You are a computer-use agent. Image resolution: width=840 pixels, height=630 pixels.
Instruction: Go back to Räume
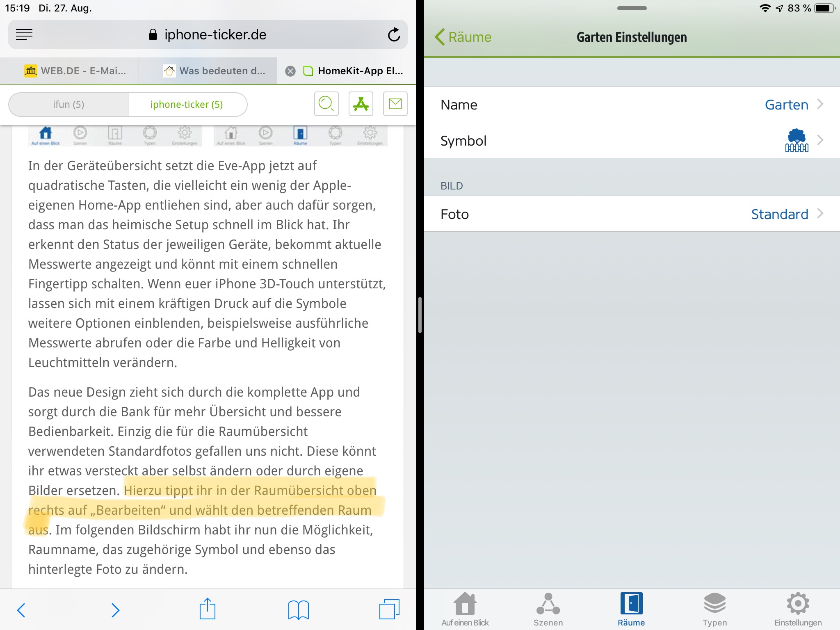(463, 37)
